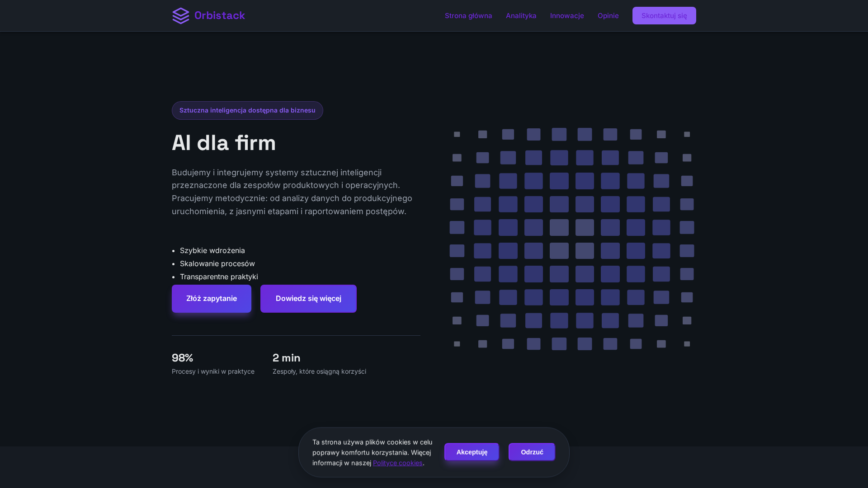
Task: Open the Orbistack brand name link
Action: [x=220, y=16]
